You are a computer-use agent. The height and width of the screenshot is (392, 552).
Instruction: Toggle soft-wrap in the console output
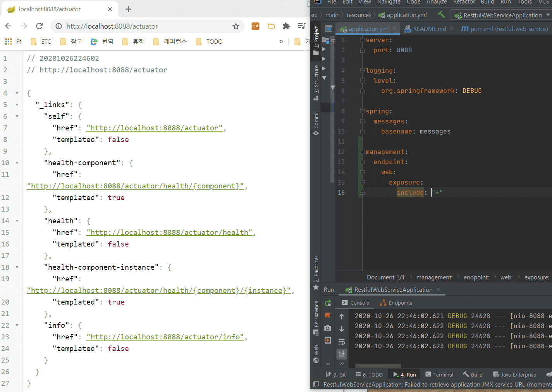(x=342, y=342)
